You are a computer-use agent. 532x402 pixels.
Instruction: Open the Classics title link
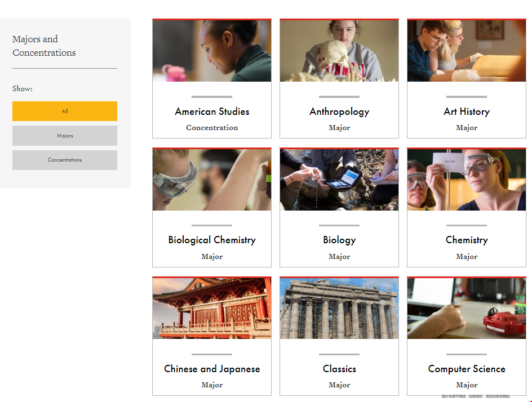[x=339, y=369]
